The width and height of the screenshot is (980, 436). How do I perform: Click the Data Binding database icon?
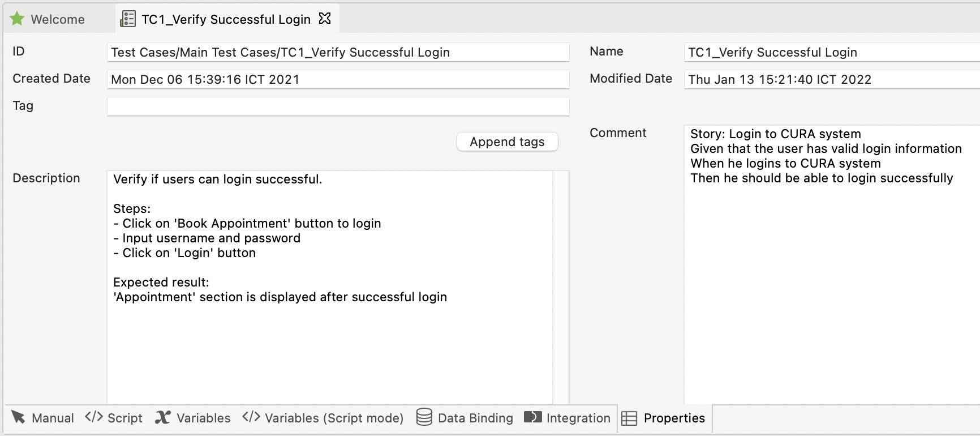point(424,417)
